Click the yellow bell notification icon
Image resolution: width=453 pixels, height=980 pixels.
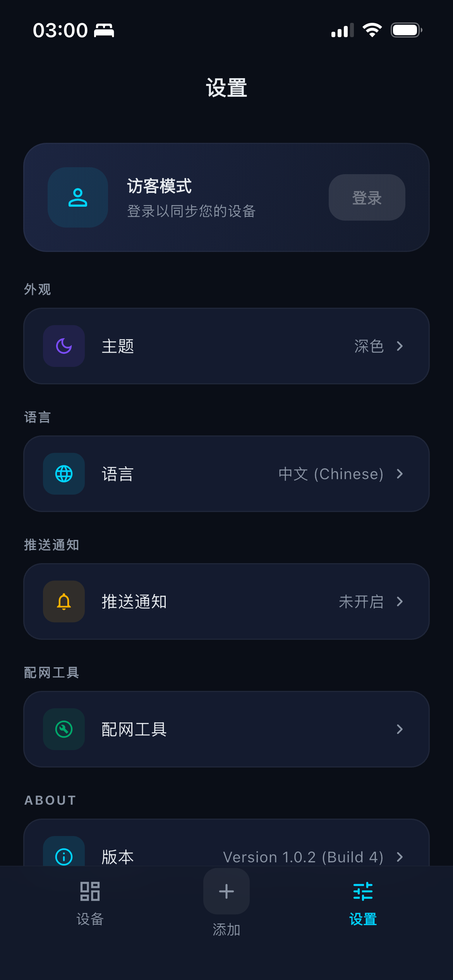(64, 601)
